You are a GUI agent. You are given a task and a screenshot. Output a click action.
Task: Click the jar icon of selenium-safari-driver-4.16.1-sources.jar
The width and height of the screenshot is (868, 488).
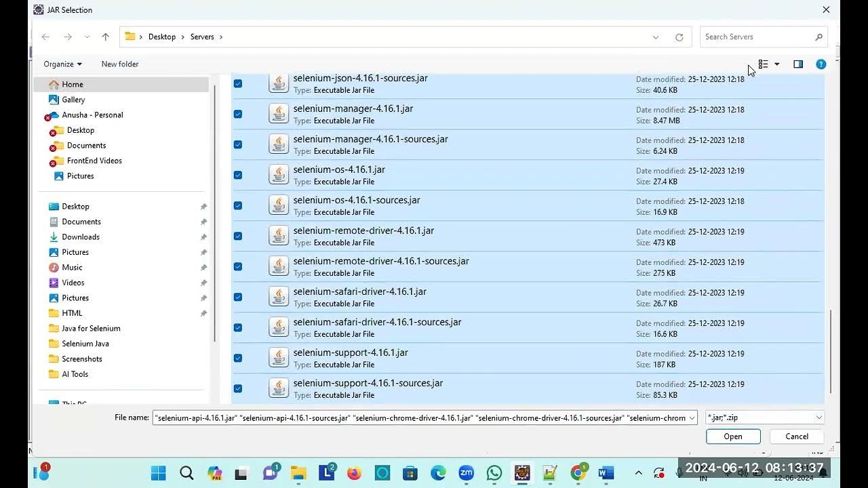(279, 327)
